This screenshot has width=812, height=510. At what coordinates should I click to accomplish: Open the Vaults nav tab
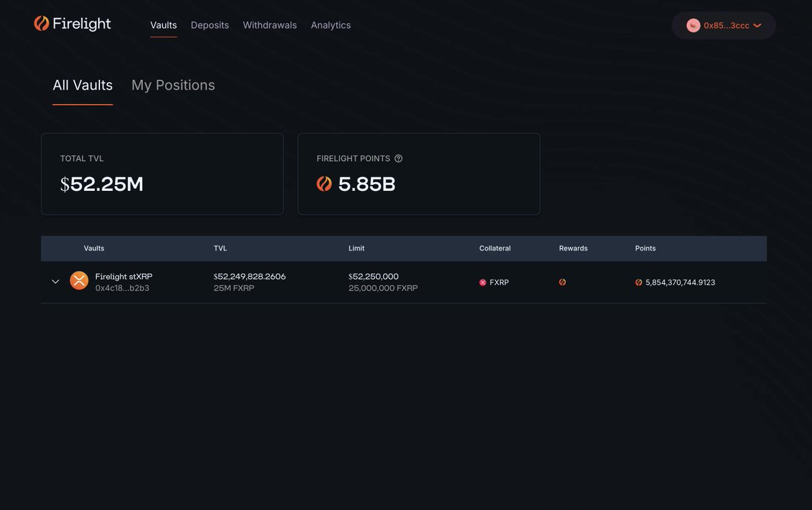click(x=164, y=25)
